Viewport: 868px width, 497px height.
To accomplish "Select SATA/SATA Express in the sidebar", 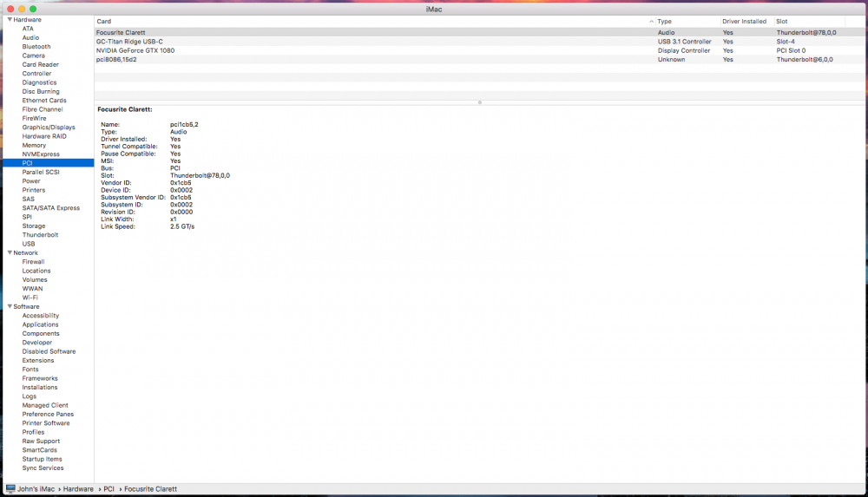I will point(50,208).
